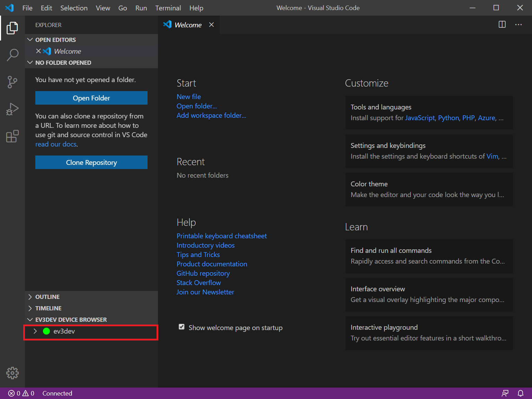Open the notifications bell in status bar
Image resolution: width=532 pixels, height=399 pixels.
521,393
